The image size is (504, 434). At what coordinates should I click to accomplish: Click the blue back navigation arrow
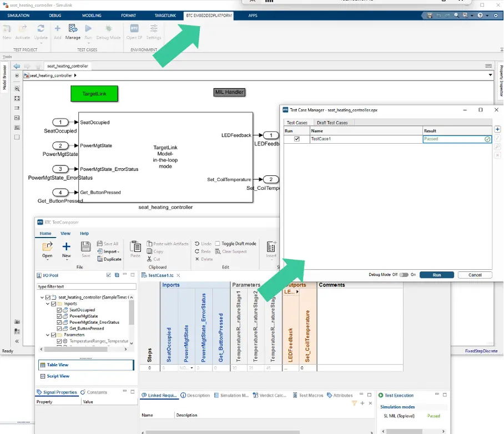click(17, 66)
